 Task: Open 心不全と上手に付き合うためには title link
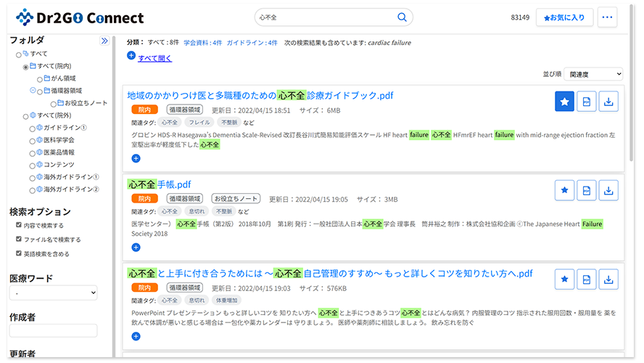point(330,274)
